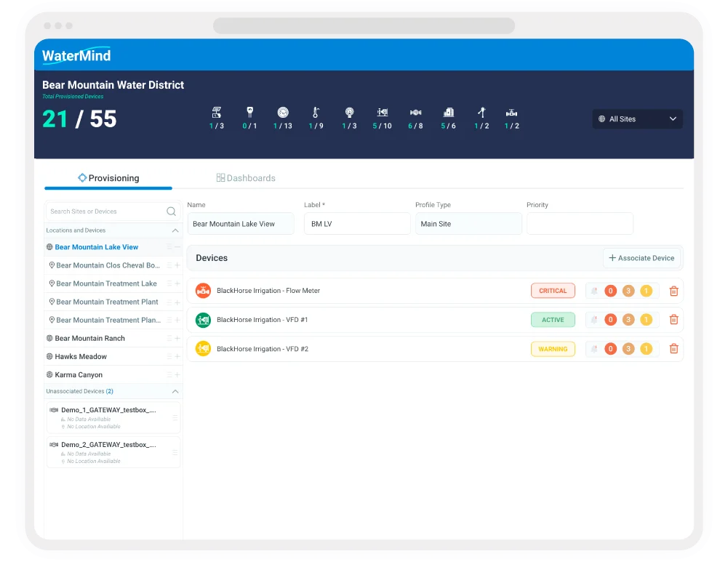This screenshot has height=567, width=728.
Task: Click the VFD #2 row bell icon
Action: (594, 349)
